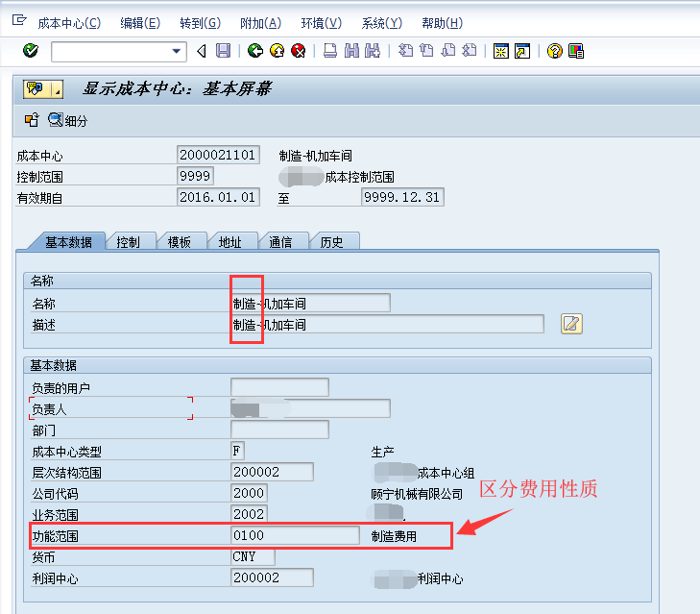Open 转到(G) menu
The image size is (700, 614).
click(x=201, y=23)
